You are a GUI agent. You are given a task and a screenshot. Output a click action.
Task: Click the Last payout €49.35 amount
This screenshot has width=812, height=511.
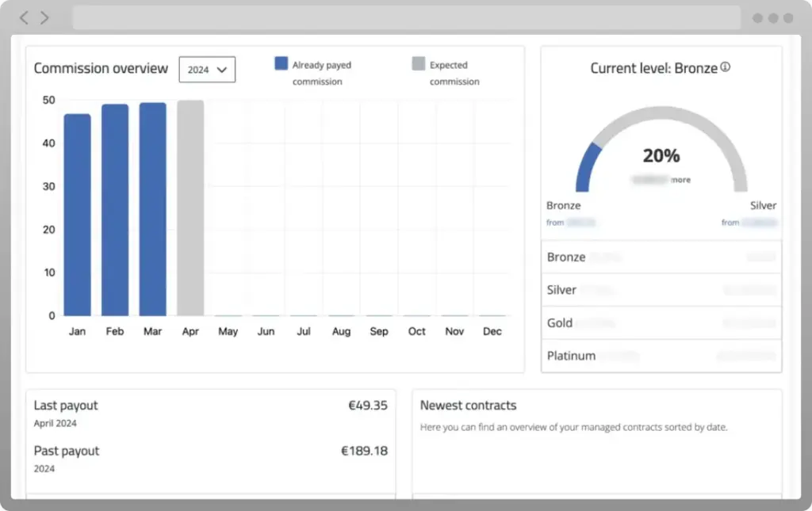tap(367, 406)
